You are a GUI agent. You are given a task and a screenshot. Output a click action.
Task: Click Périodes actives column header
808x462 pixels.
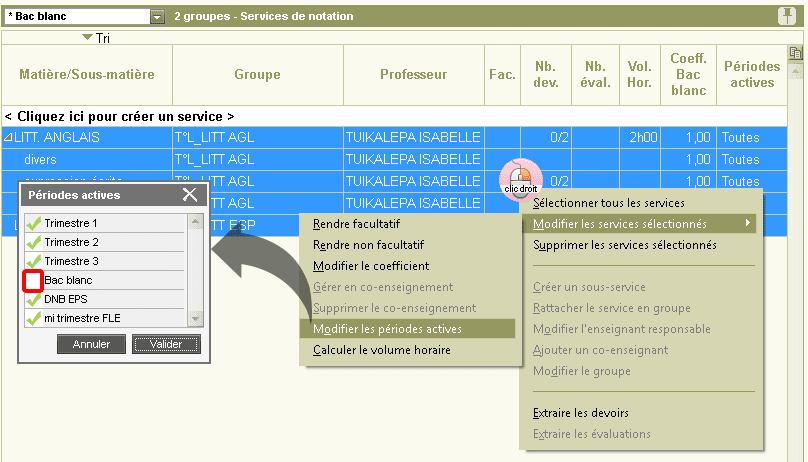click(x=752, y=75)
